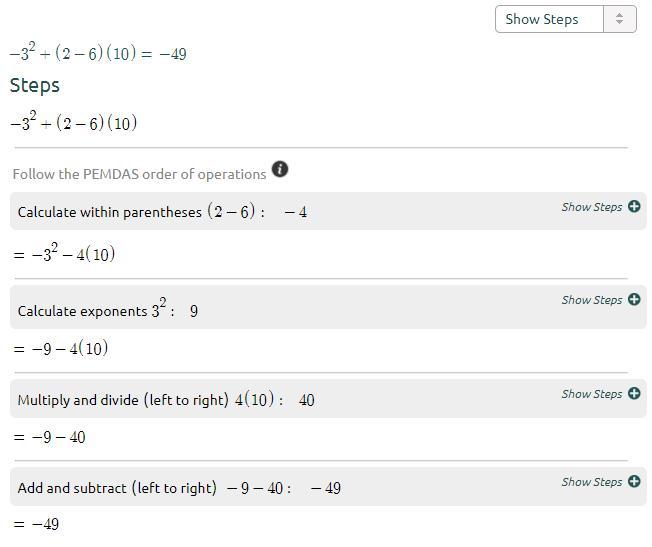Click plus icon on Add and subtract step
The height and width of the screenshot is (547, 652).
(634, 482)
